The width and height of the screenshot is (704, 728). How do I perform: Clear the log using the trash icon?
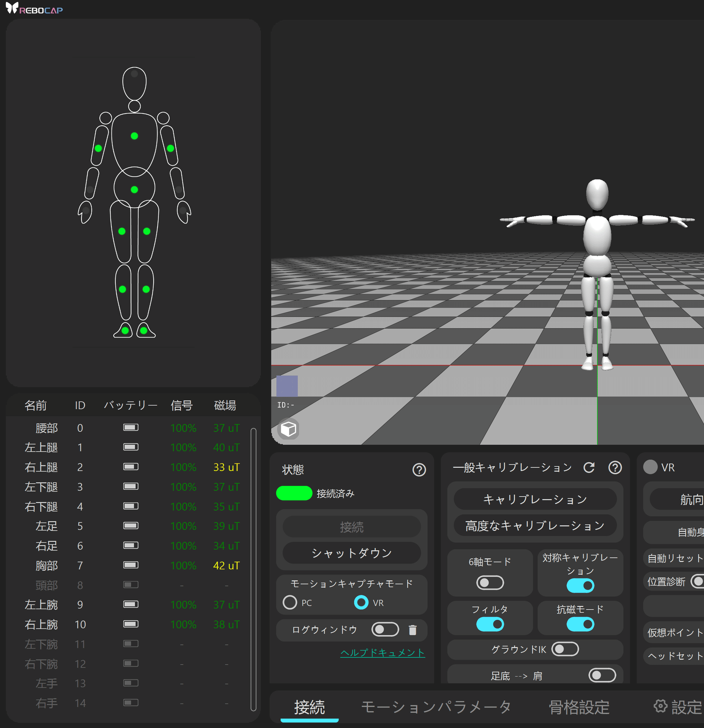pos(413,630)
